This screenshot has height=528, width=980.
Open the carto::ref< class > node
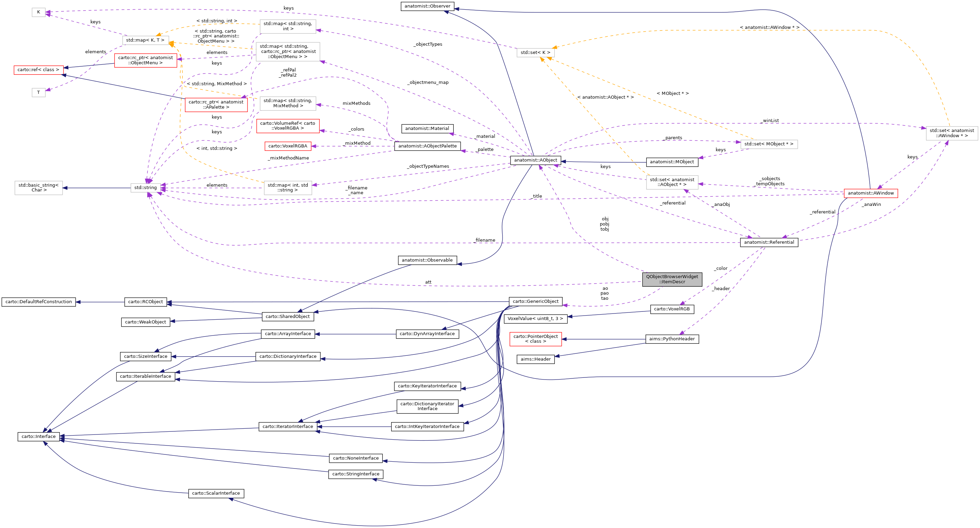tap(38, 70)
